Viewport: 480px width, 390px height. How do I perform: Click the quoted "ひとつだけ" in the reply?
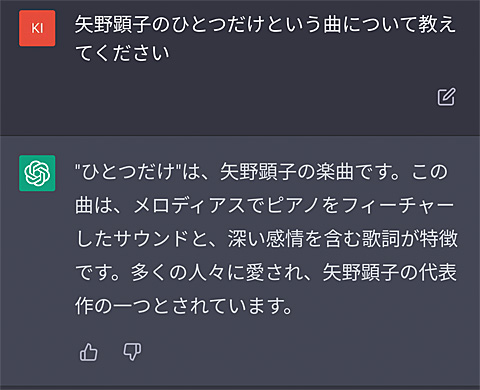click(x=128, y=172)
